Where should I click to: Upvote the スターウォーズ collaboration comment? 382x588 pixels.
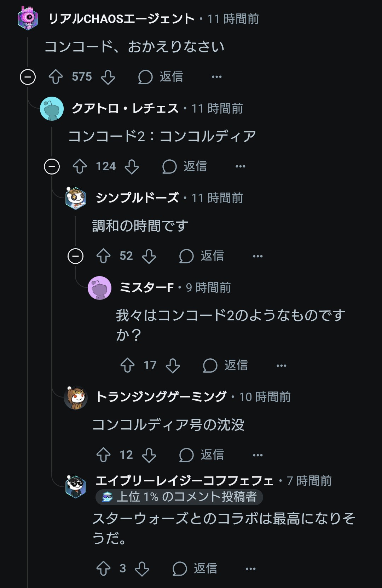[x=103, y=569]
